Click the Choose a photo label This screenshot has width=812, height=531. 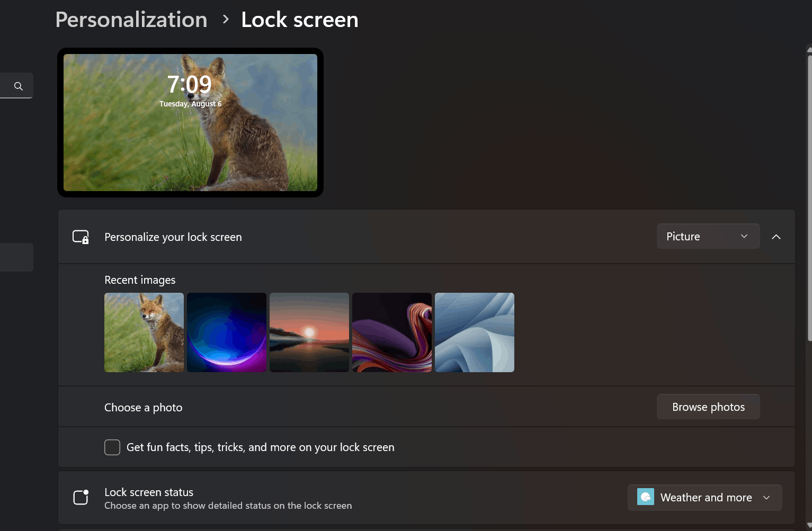(144, 407)
